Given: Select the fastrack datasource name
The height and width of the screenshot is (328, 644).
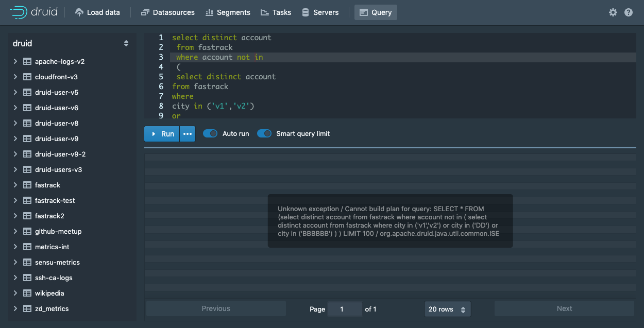Looking at the screenshot, I should [48, 185].
